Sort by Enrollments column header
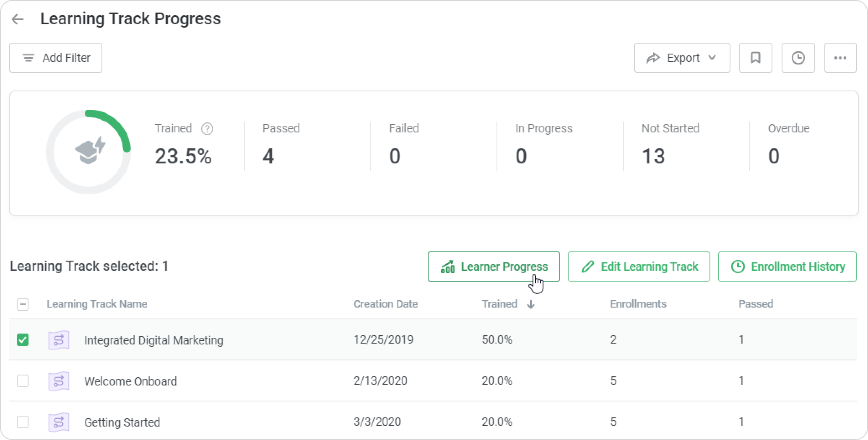Screen dimensions: 868x440 pyautogui.click(x=638, y=304)
